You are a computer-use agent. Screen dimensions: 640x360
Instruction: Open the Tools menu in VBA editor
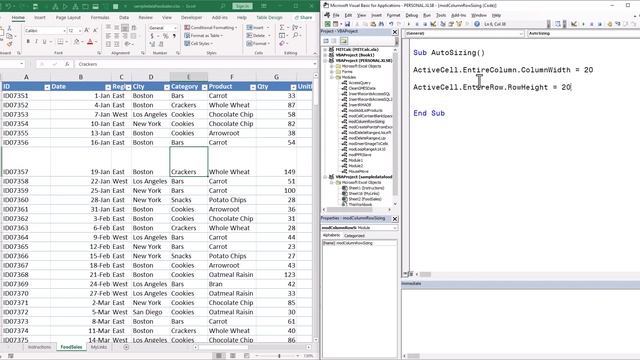(x=441, y=15)
